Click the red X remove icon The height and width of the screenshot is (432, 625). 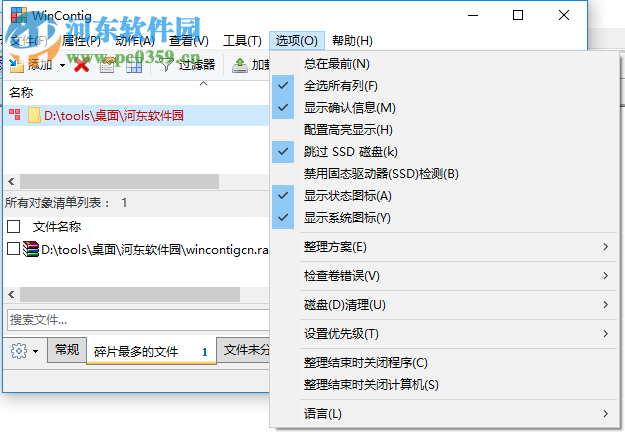82,65
